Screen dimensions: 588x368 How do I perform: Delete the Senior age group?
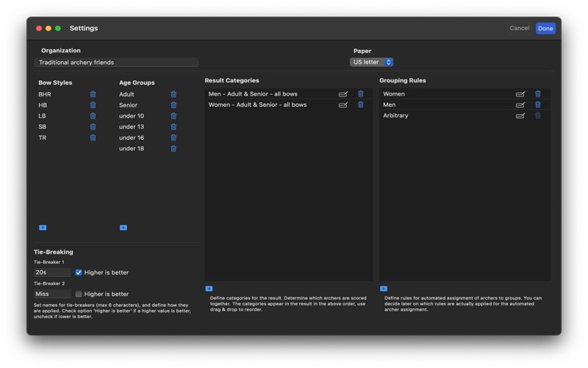click(173, 105)
